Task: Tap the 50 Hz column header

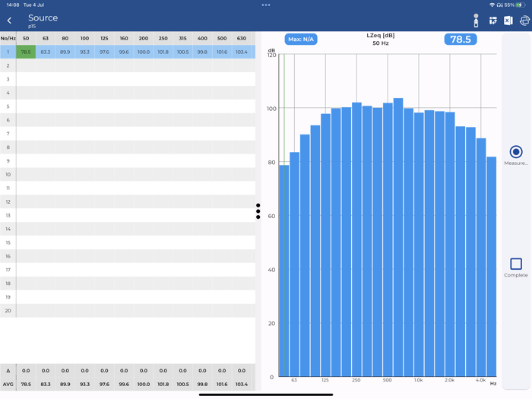Action: [x=26, y=38]
